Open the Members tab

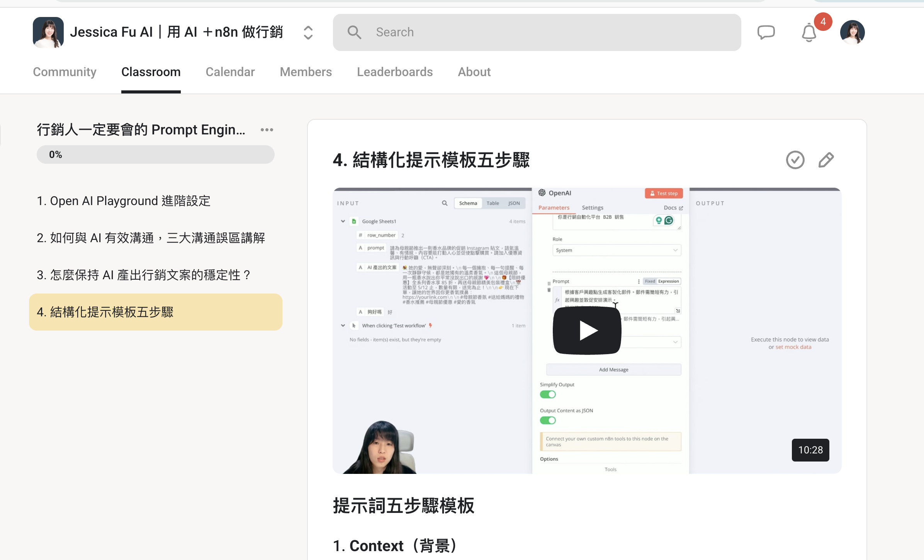point(306,72)
